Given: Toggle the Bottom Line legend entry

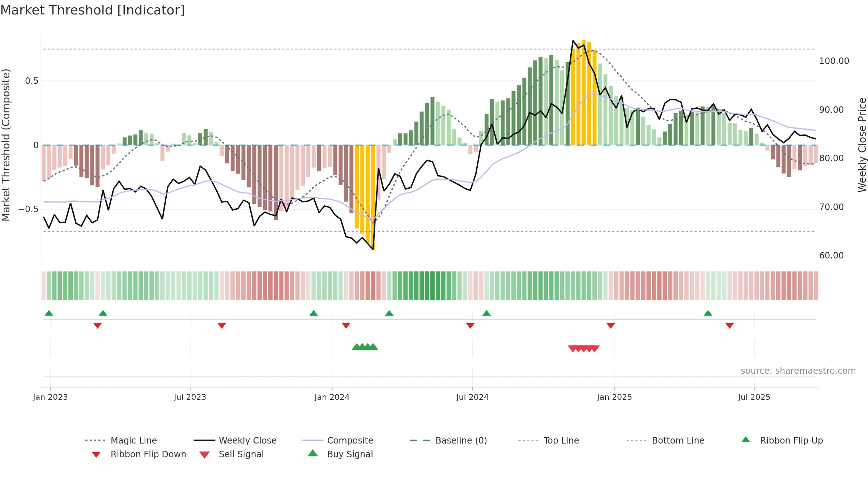Looking at the screenshot, I should [x=665, y=440].
